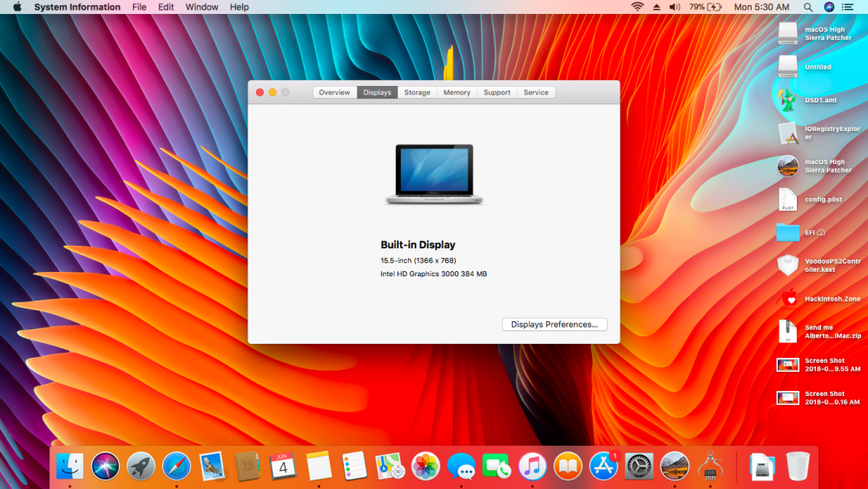Open the Help menu
This screenshot has width=868, height=489.
[240, 7]
